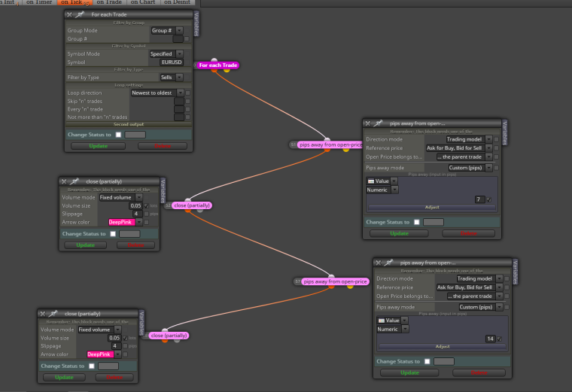Select the lower pips away from open-price node
572x392 pixels.
tap(335, 281)
